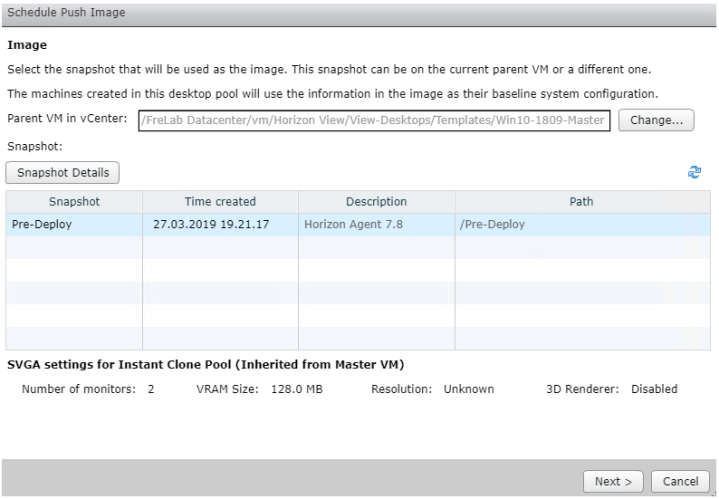Image resolution: width=719 pixels, height=499 pixels.
Task: Click the Change... button for parent VM
Action: point(656,120)
